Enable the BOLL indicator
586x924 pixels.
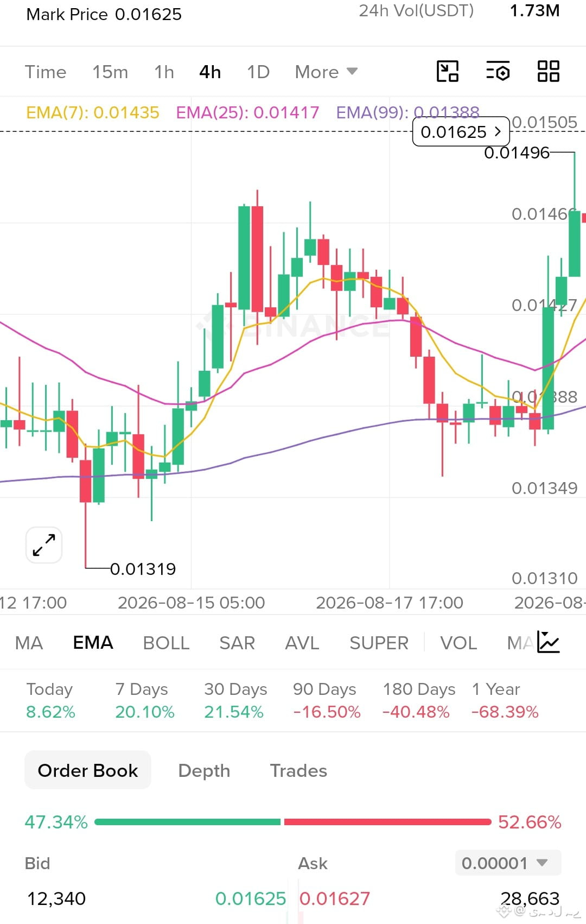click(166, 643)
